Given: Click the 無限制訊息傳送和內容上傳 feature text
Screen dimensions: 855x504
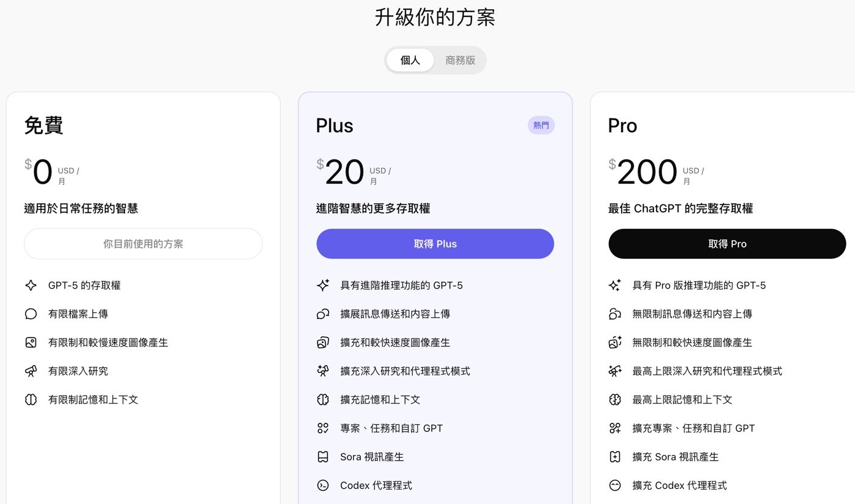Looking at the screenshot, I should [x=693, y=314].
